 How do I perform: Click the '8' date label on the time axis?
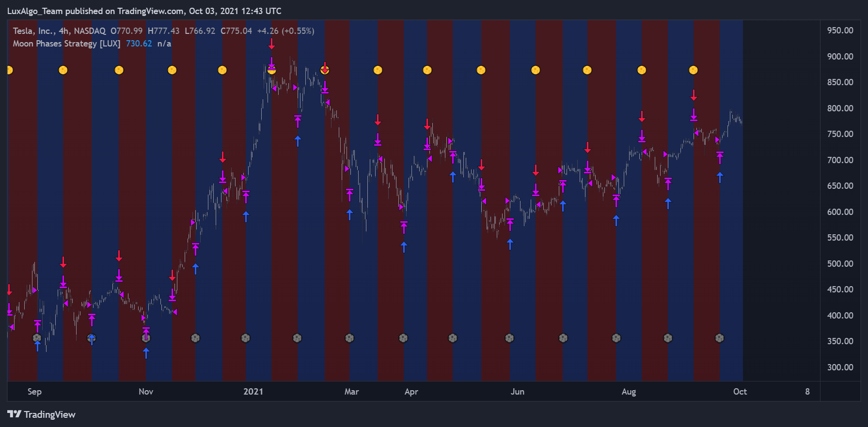pos(807,392)
